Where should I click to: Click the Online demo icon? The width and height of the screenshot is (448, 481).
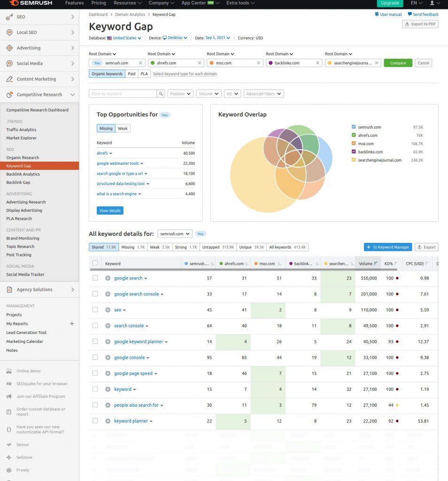[x=9, y=371]
